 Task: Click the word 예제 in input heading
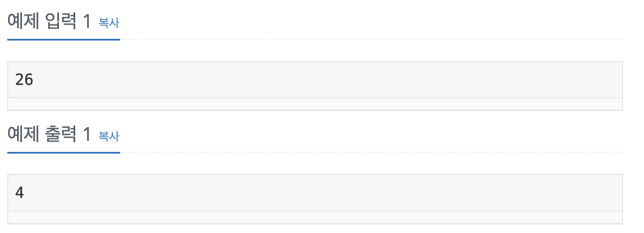[24, 21]
